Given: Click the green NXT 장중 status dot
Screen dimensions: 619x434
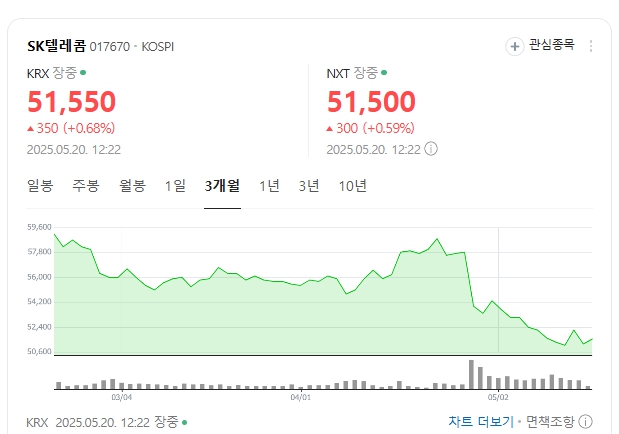Looking at the screenshot, I should coord(384,73).
